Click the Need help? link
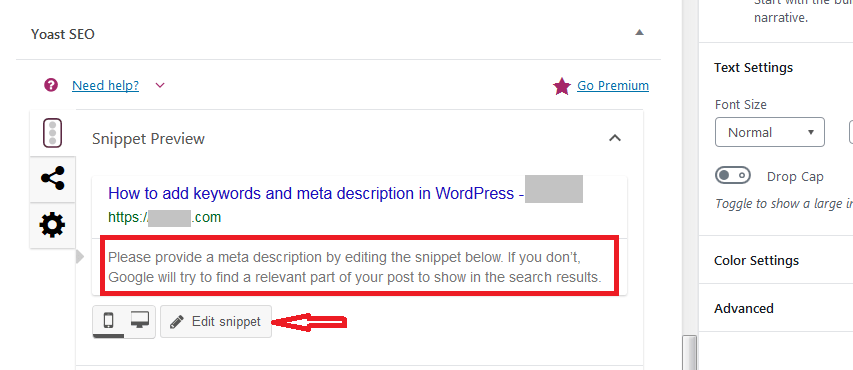Viewport: 853px width, 370px height. (x=106, y=85)
